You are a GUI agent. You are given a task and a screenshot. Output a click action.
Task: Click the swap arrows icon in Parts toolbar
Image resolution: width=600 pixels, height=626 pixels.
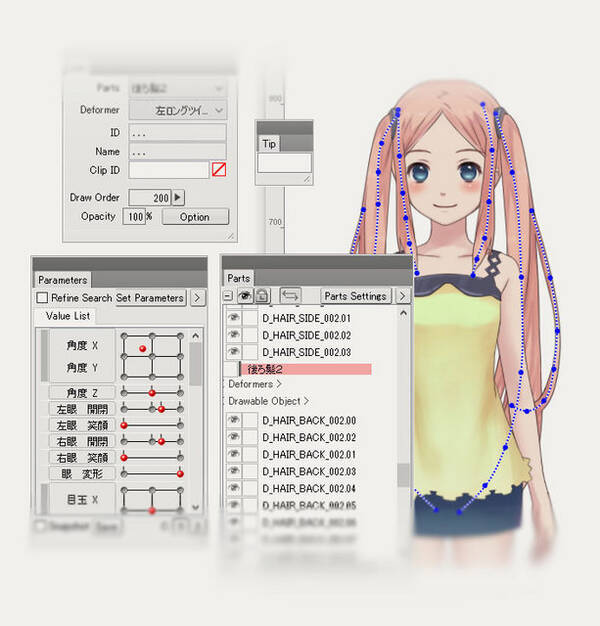point(290,296)
